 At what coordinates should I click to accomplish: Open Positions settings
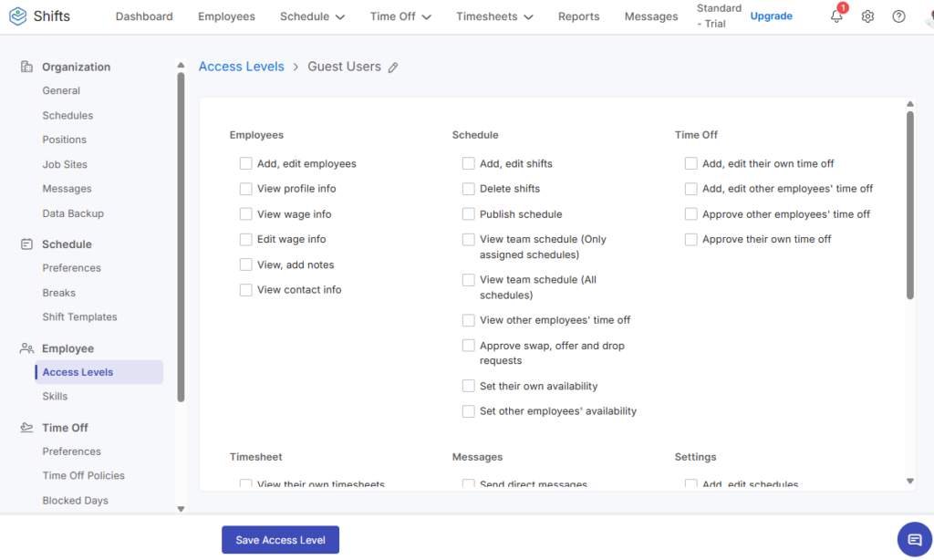coord(65,140)
